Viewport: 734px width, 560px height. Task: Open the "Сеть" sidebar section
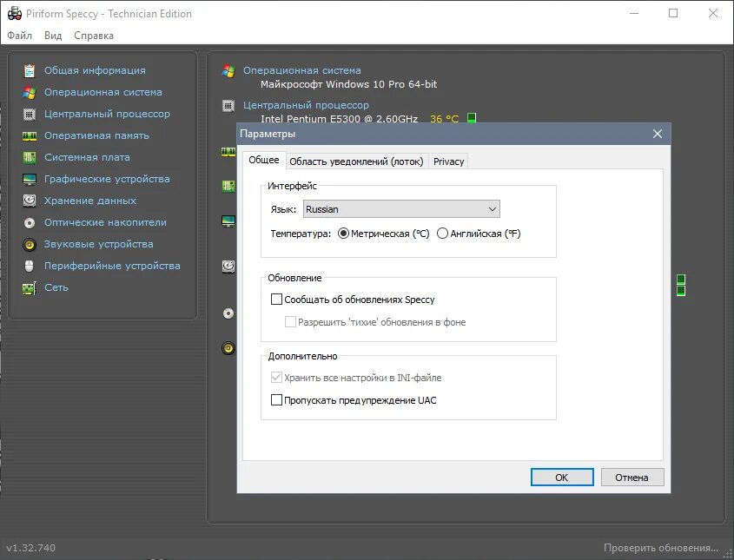coord(56,287)
